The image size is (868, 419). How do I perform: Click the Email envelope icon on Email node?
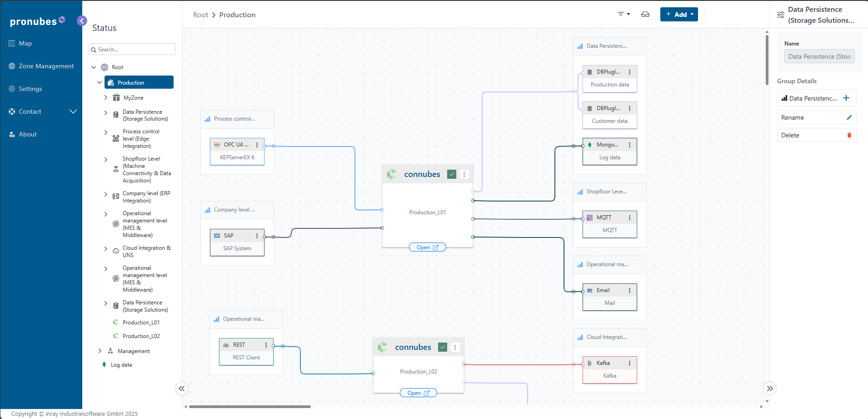[x=590, y=290]
